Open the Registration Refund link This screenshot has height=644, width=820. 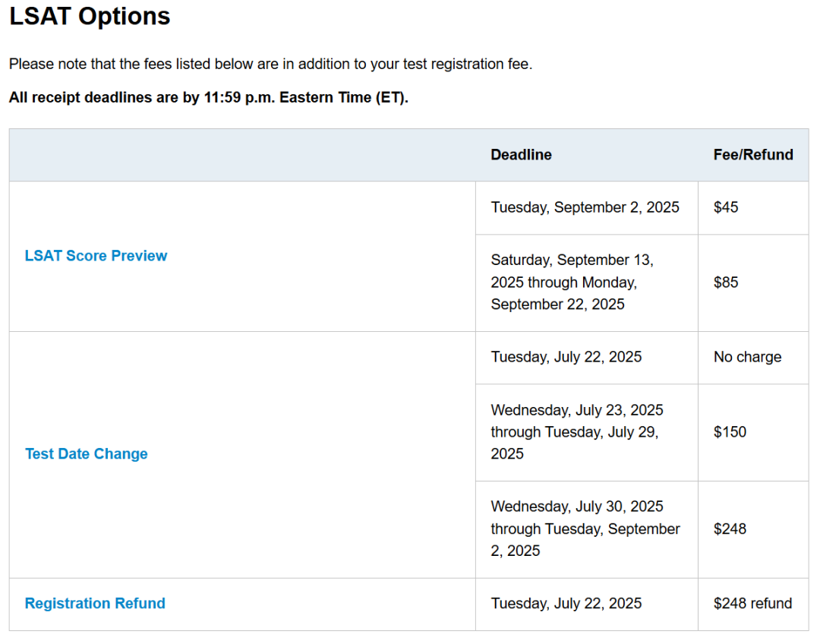(x=95, y=604)
